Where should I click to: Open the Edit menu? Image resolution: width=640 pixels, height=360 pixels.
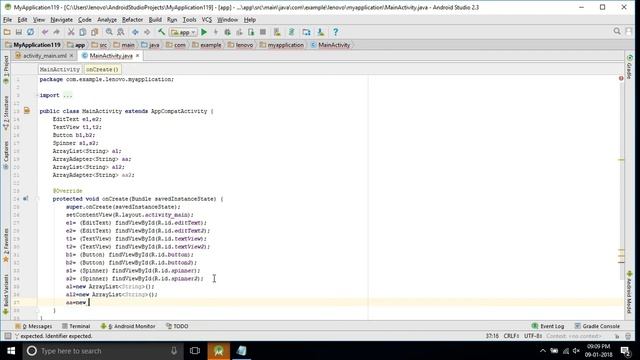(x=22, y=20)
